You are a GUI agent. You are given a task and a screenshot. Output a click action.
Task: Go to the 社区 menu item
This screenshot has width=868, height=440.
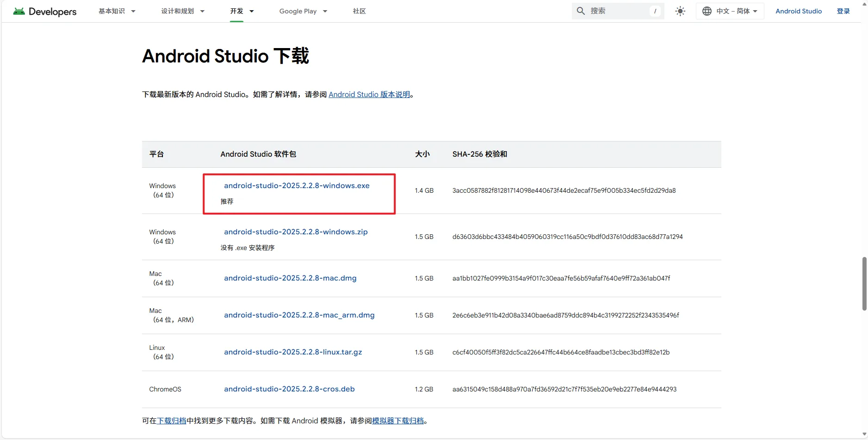(359, 11)
